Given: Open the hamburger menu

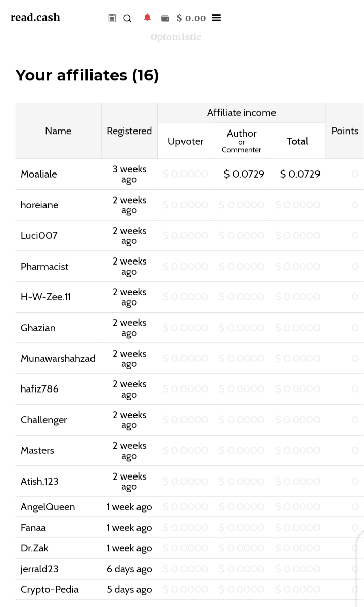Looking at the screenshot, I should 216,18.
